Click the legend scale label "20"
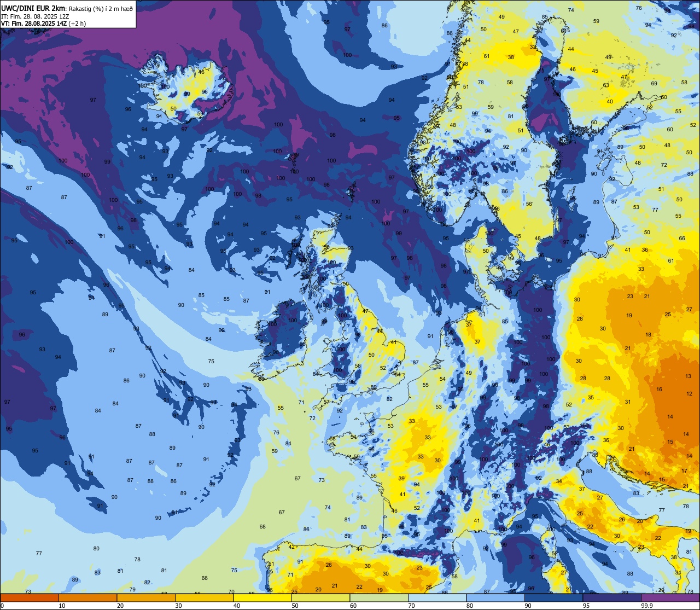Viewport: 700px width, 610px height. click(120, 606)
